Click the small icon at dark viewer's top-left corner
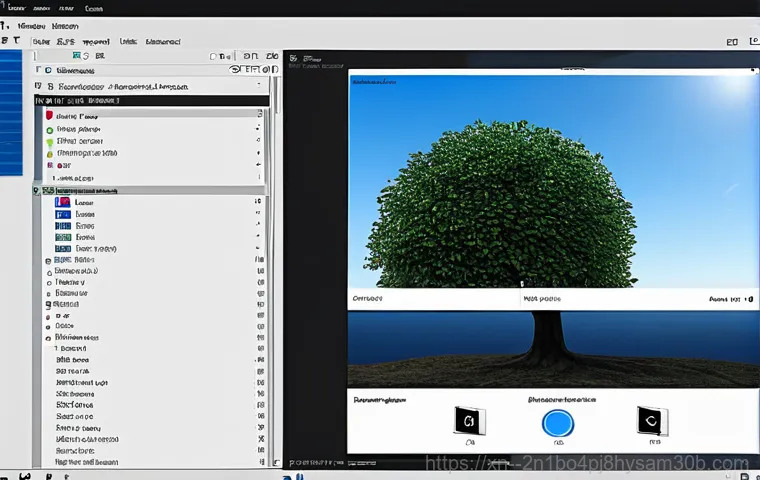This screenshot has height=480, width=760. (x=293, y=59)
